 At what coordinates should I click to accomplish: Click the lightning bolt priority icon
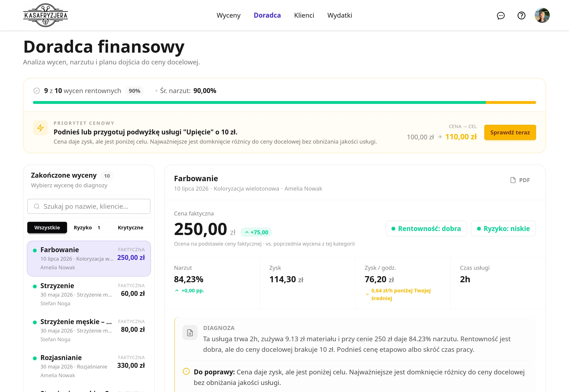[40, 128]
